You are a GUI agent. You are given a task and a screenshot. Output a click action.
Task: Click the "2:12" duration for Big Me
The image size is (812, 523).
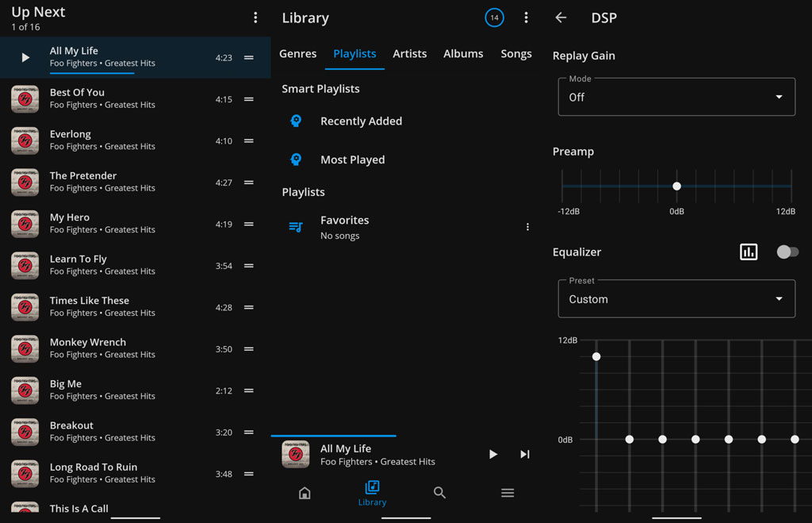click(224, 390)
